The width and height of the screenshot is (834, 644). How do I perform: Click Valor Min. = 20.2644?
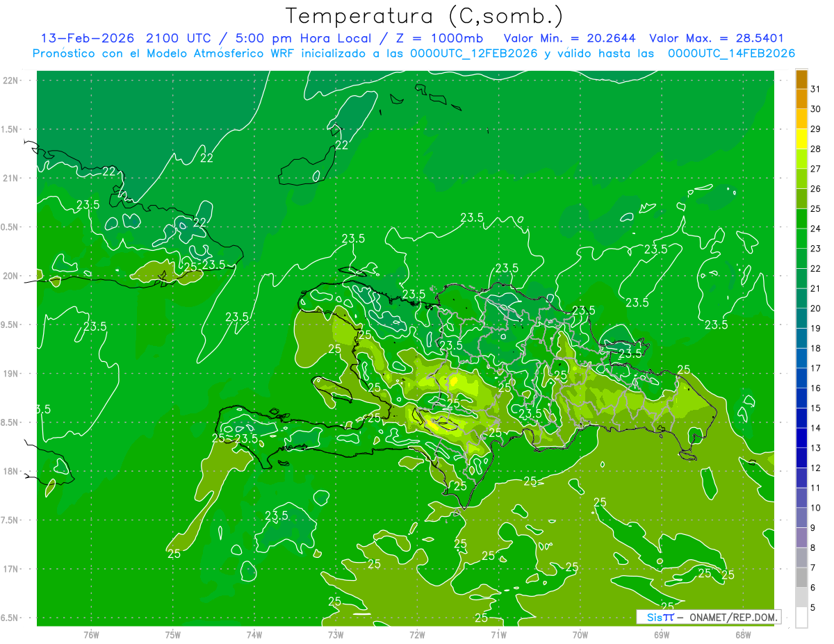pos(570,38)
